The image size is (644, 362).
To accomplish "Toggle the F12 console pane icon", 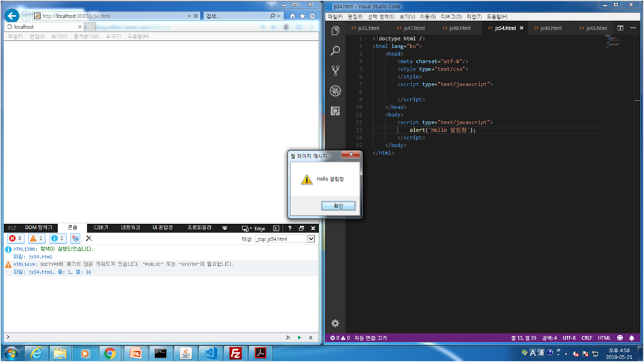I will pyautogui.click(x=276, y=228).
